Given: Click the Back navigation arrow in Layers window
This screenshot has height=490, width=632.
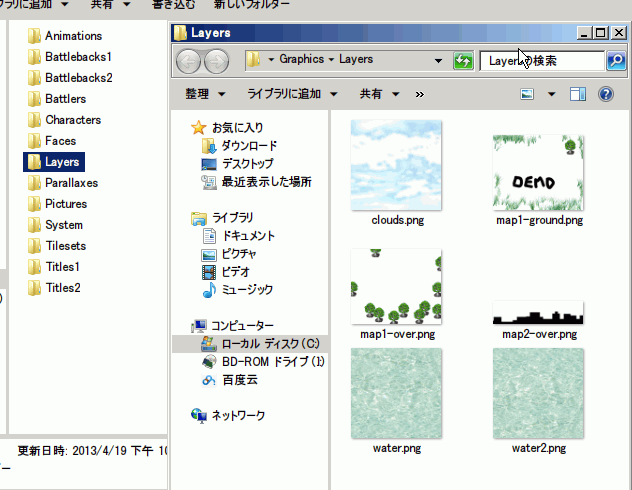Looking at the screenshot, I should point(189,62).
